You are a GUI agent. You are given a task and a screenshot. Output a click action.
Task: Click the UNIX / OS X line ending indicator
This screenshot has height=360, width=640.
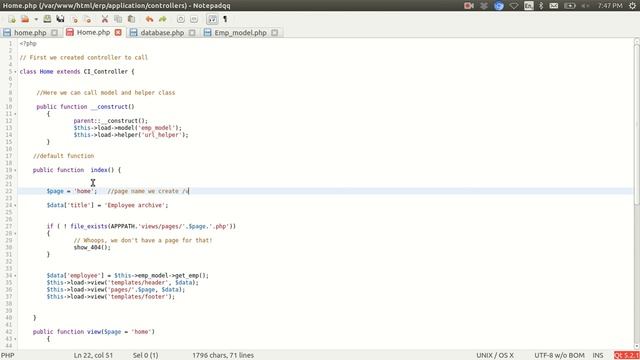point(495,356)
